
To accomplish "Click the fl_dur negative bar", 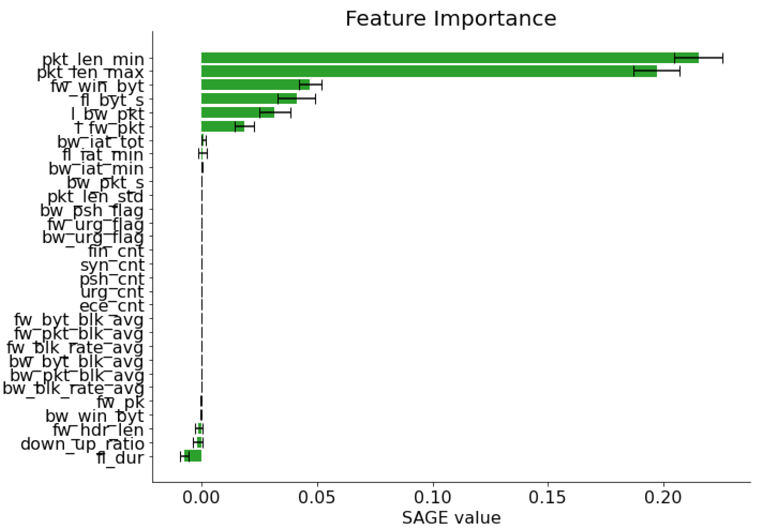I will 194,456.
